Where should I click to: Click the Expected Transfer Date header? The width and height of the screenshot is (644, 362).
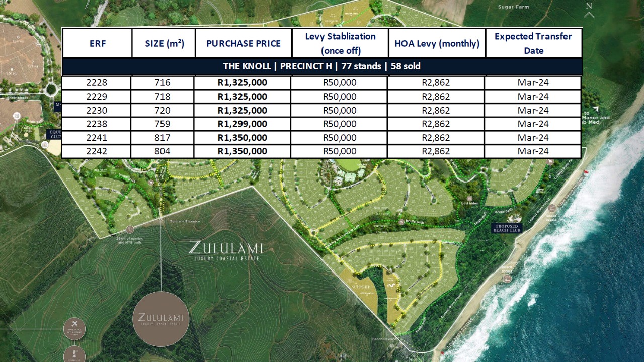point(533,43)
